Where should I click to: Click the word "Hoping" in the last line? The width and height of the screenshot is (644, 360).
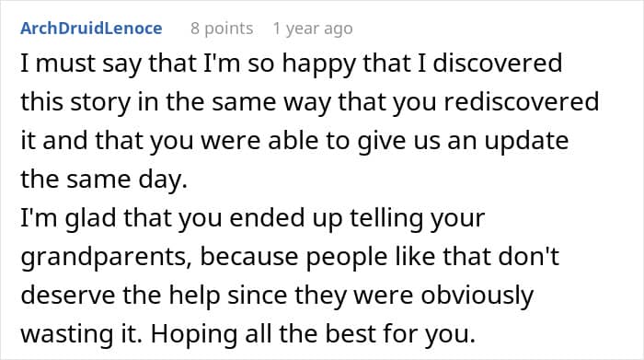click(194, 335)
